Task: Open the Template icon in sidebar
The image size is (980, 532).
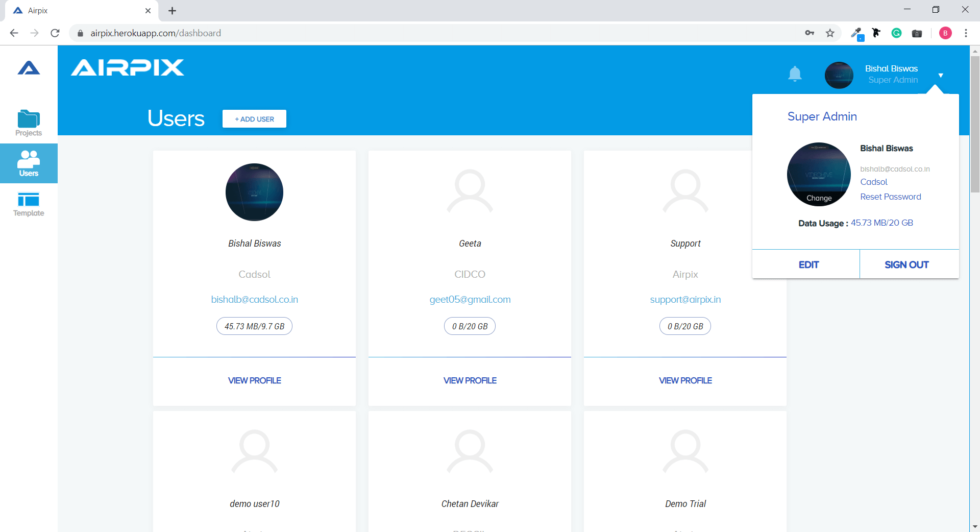Action: click(29, 200)
